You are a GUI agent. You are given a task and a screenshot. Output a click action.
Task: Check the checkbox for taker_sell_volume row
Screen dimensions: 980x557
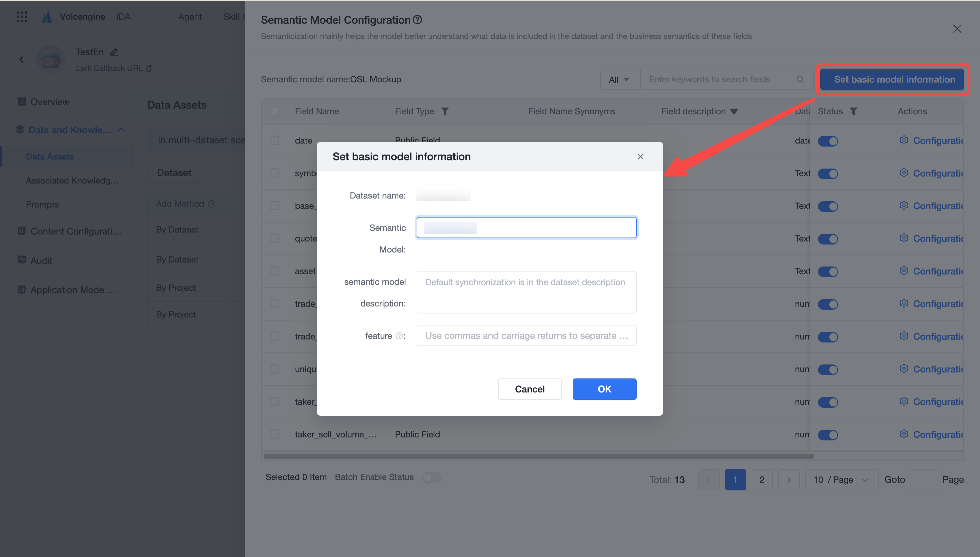(x=274, y=434)
